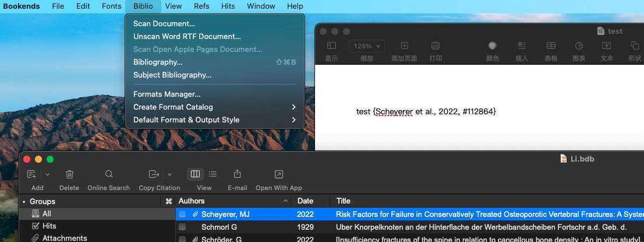644x242 pixels.
Task: Toggle the sidebar 显示 icon in Pages
Action: [331, 45]
